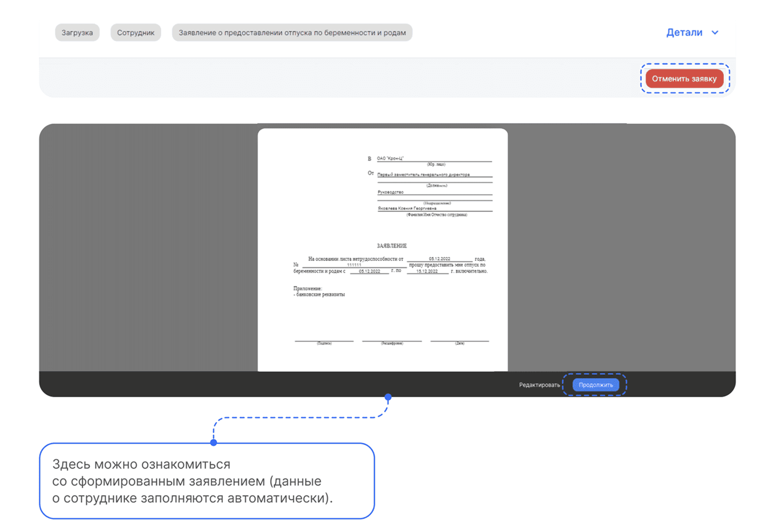Click the банковские реквизиты attachment text
Screen dimensions: 775x532
(x=320, y=295)
